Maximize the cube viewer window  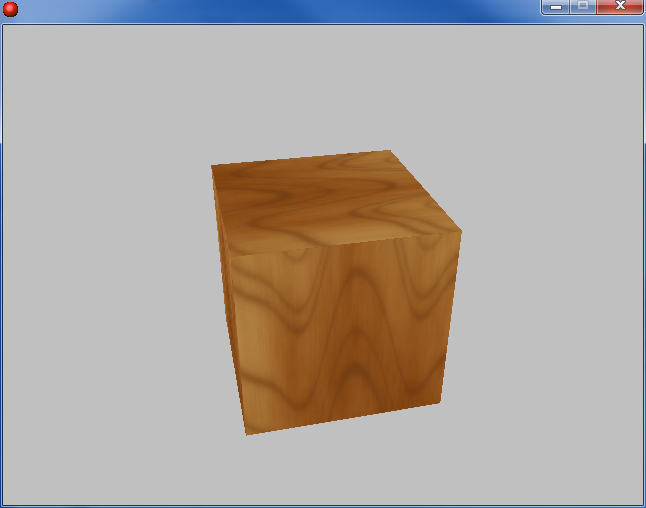click(583, 7)
